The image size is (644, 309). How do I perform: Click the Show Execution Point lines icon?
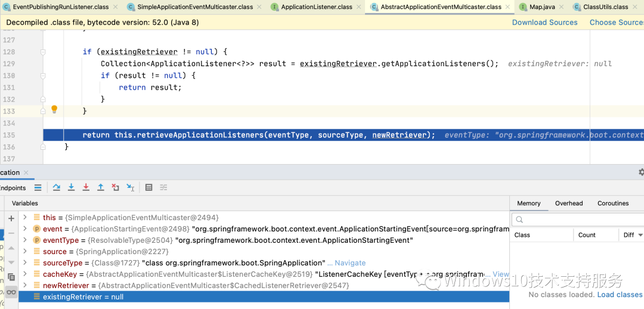38,188
